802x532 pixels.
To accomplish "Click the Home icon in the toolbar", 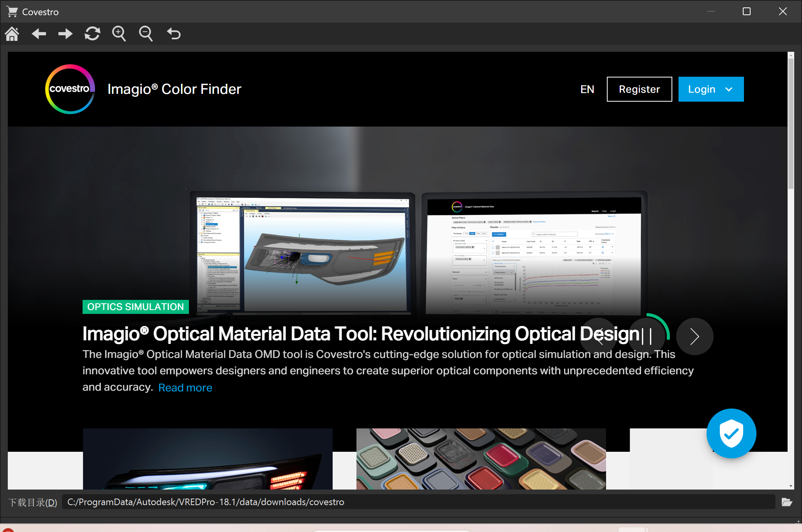I will [12, 34].
